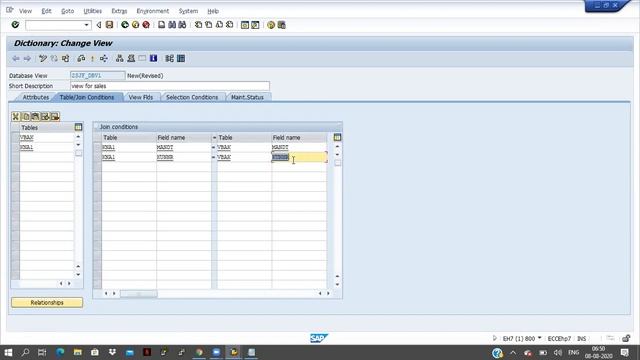Viewport: 640px width, 360px height.
Task: Click the Find binoculars icon
Action: [x=172, y=25]
